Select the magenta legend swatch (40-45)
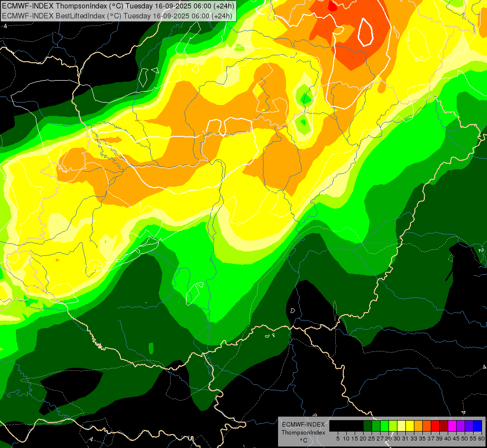This screenshot has width=487, height=448. [x=452, y=426]
